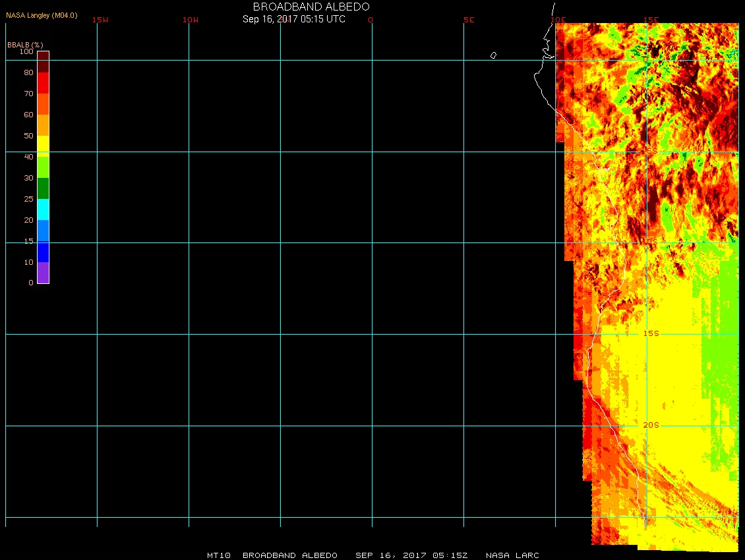Click the 5E longitude label
This screenshot has width=745, height=560.
click(x=469, y=20)
